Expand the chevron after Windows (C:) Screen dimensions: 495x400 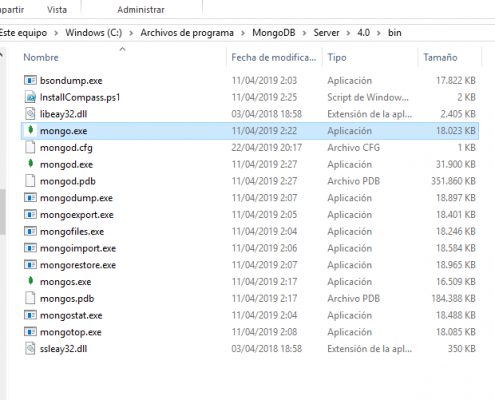(131, 33)
